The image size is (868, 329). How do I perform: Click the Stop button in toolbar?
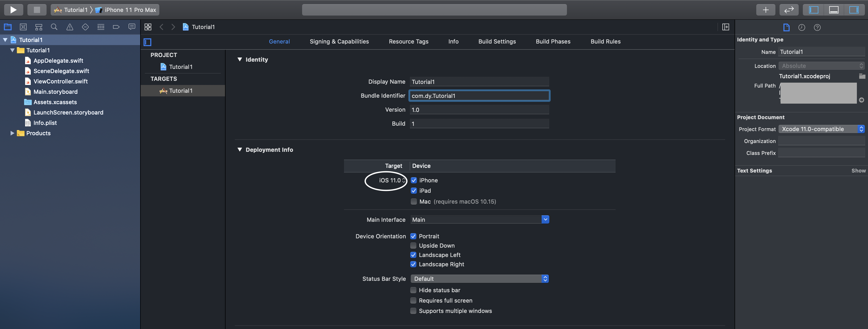tap(37, 10)
